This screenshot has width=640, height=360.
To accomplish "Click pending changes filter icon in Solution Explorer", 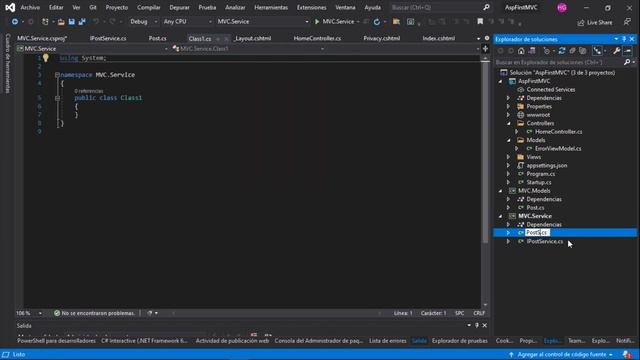I will coord(547,51).
